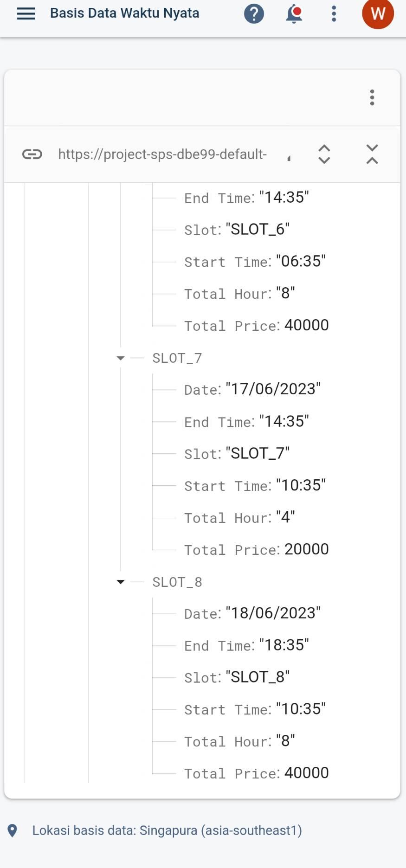
Task: Edit the SLOT_8 End Time value "18:35"
Action: [x=284, y=645]
